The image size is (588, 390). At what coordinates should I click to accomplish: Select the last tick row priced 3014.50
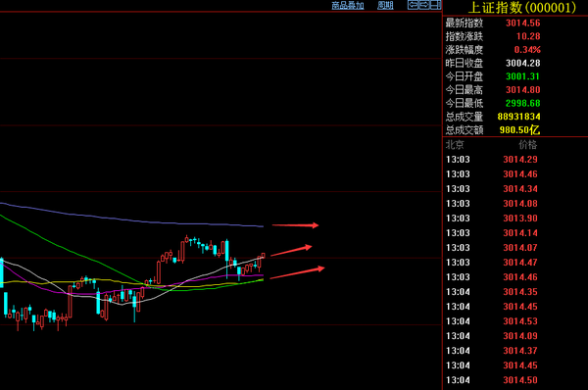click(492, 380)
